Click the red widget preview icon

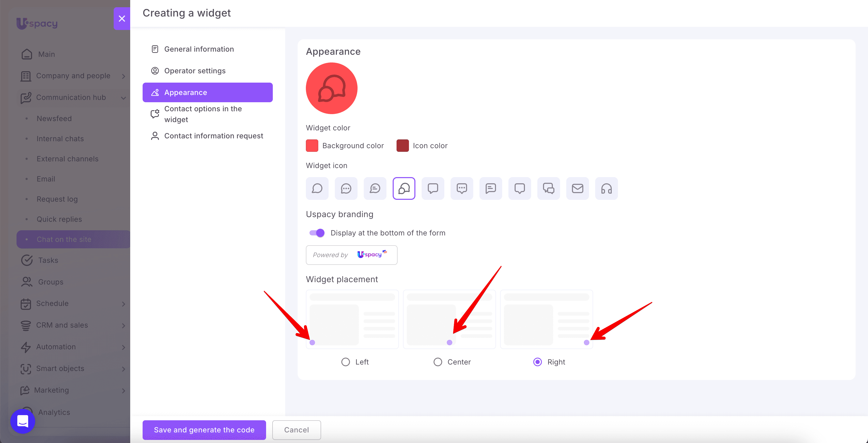(331, 88)
